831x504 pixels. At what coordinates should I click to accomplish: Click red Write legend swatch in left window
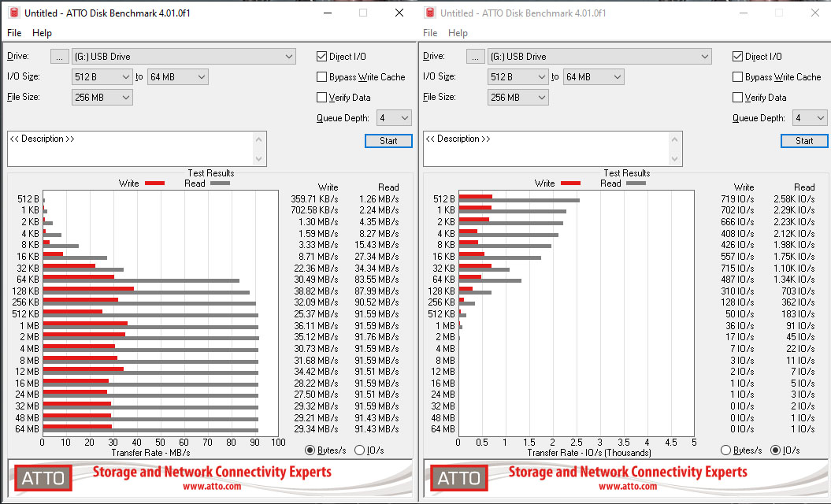(154, 183)
